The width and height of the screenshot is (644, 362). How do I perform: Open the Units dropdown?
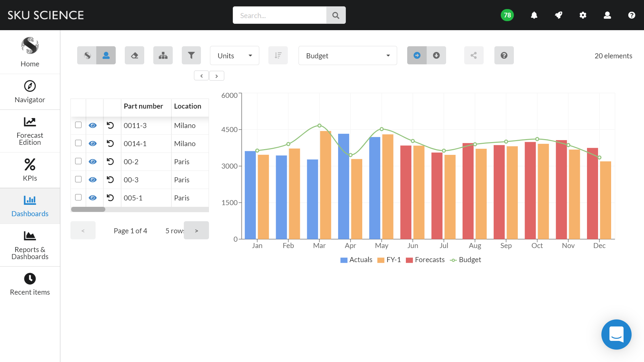(x=234, y=55)
